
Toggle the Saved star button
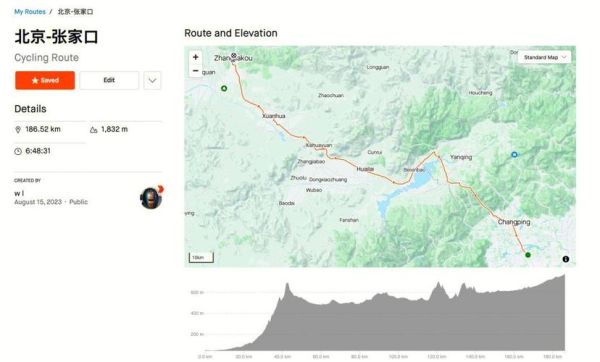[45, 80]
